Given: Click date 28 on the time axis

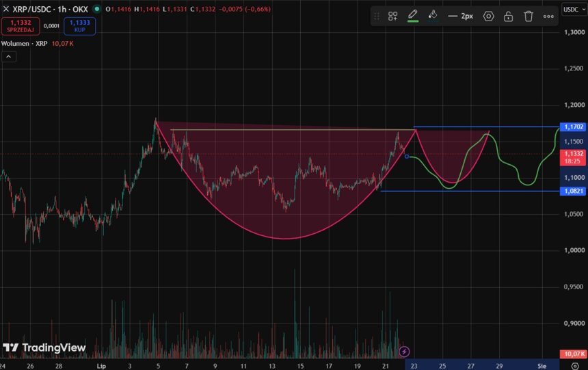Looking at the screenshot, I should point(59,366).
